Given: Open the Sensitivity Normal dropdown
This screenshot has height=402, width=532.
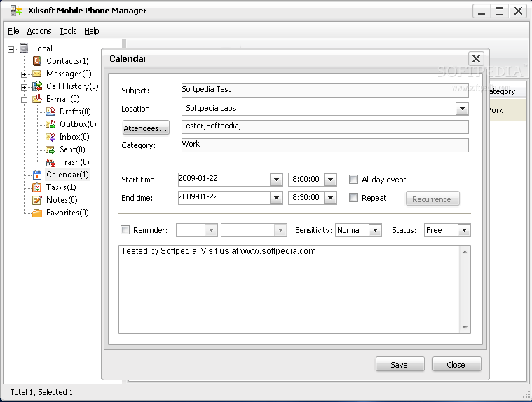Looking at the screenshot, I should pyautogui.click(x=375, y=230).
